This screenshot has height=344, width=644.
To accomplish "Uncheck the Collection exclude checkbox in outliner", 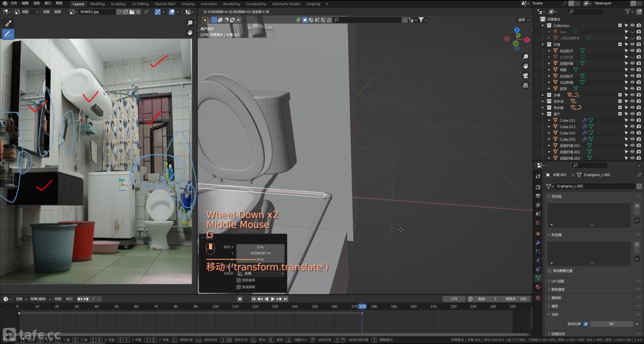I will (x=620, y=25).
